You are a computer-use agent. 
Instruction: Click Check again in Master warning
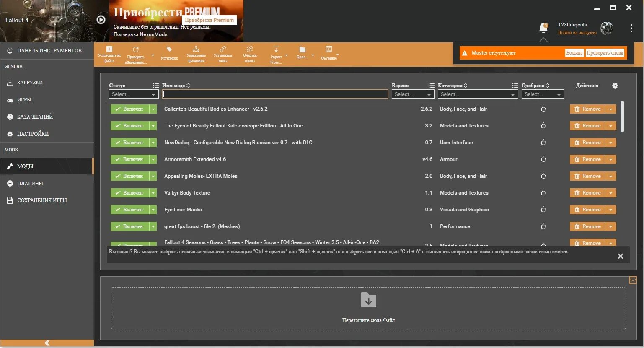(605, 53)
